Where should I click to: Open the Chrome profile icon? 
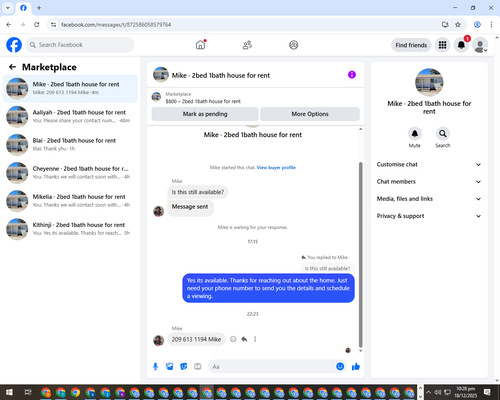pyautogui.click(x=477, y=24)
